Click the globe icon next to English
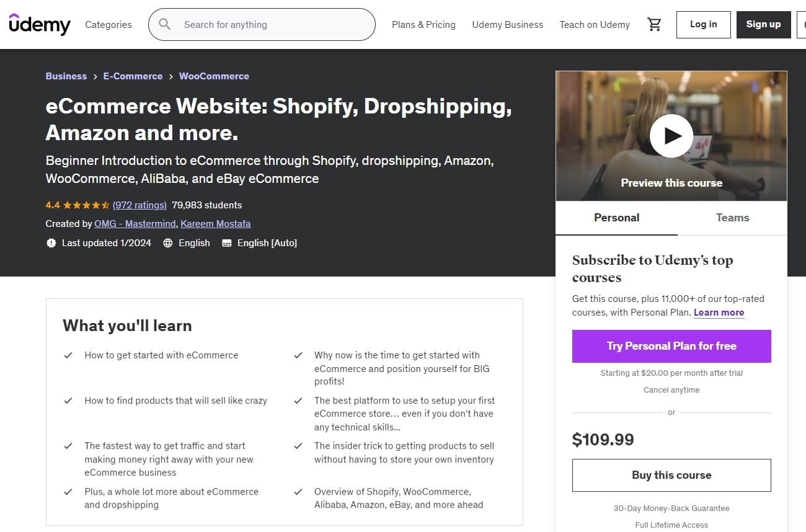This screenshot has height=532, width=806. point(168,242)
